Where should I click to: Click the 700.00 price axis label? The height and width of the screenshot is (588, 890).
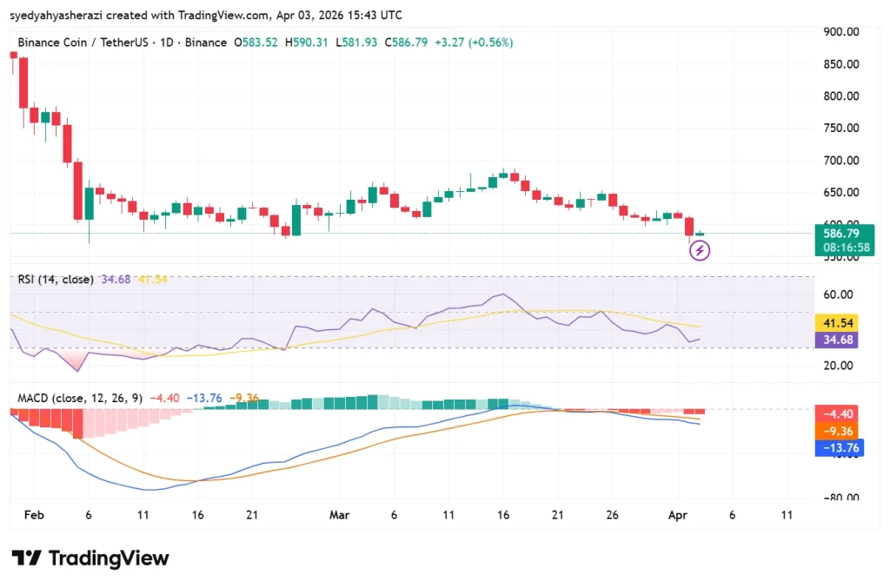coord(841,161)
